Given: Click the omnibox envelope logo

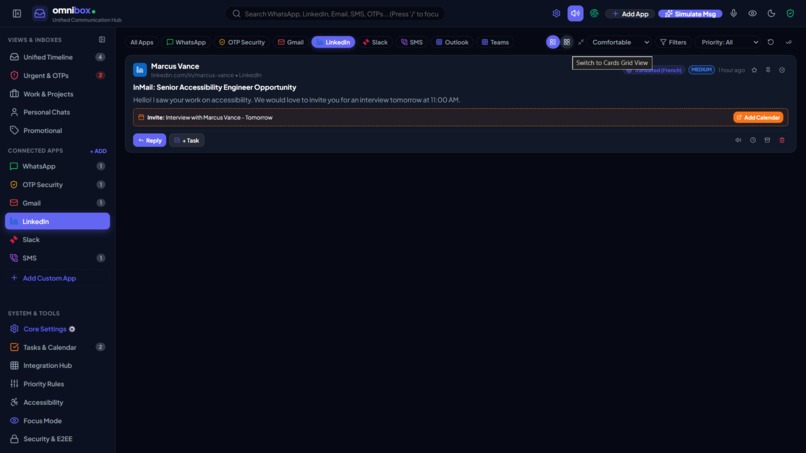Looking at the screenshot, I should point(40,14).
